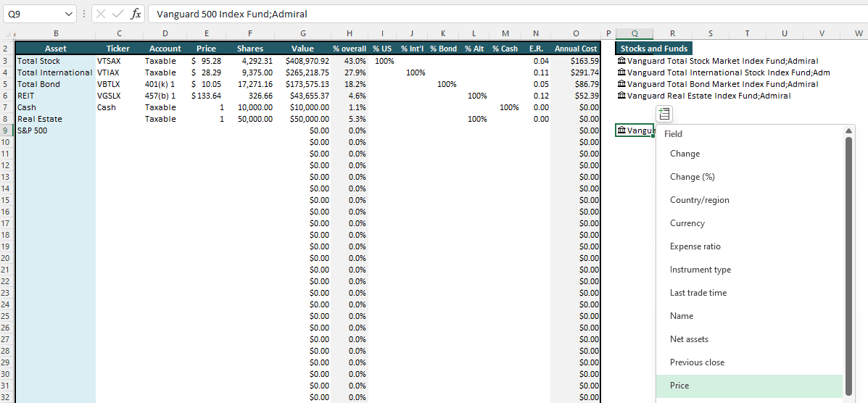Click the S&P 500 asset cell
This screenshot has height=403, width=868.
click(55, 130)
